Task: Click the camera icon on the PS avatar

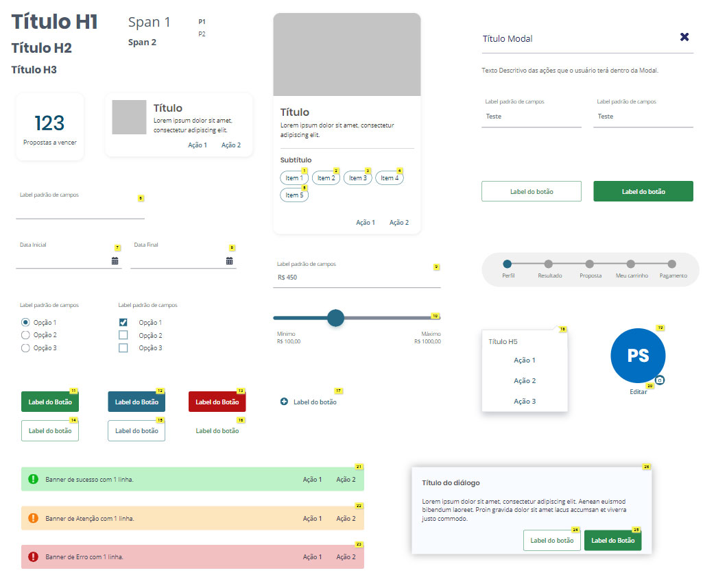Action: pyautogui.click(x=660, y=380)
